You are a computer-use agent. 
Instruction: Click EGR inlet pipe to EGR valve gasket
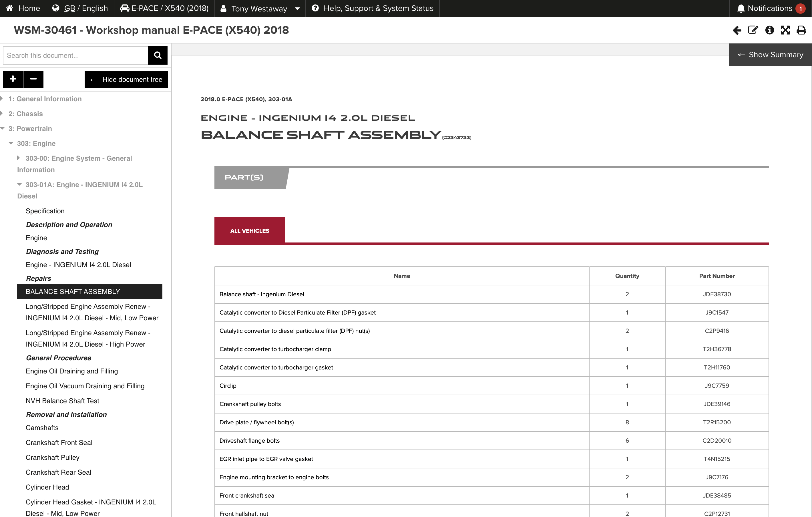[266, 459]
